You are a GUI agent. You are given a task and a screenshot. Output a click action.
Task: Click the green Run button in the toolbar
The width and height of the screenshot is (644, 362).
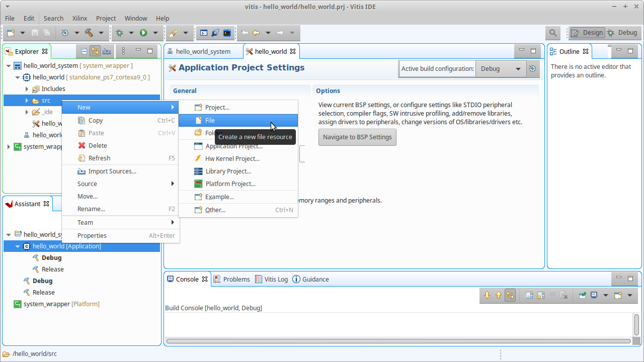click(x=143, y=33)
